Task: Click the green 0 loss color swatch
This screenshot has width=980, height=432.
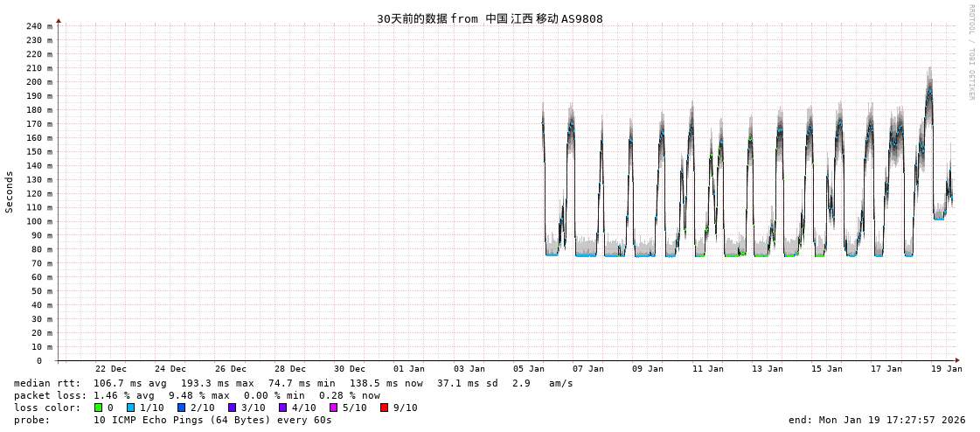Action: pyautogui.click(x=99, y=408)
